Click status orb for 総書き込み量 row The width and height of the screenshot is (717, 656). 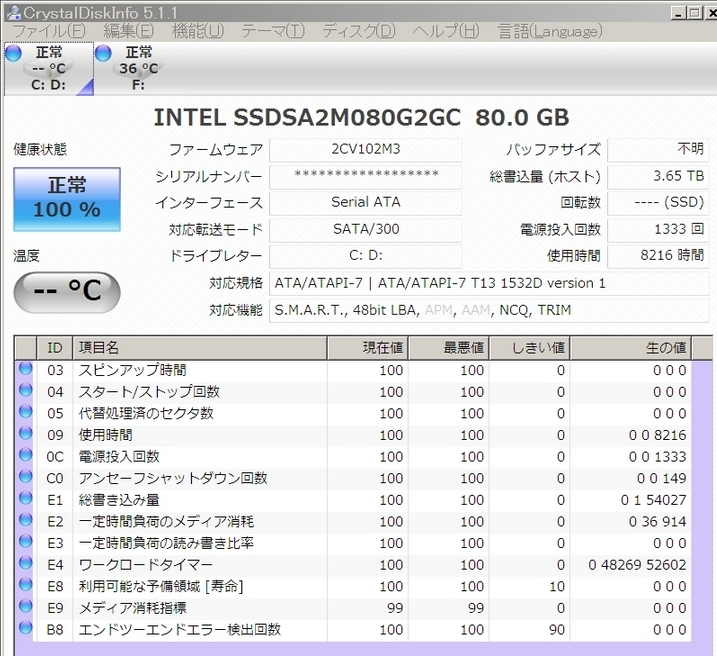(x=25, y=500)
